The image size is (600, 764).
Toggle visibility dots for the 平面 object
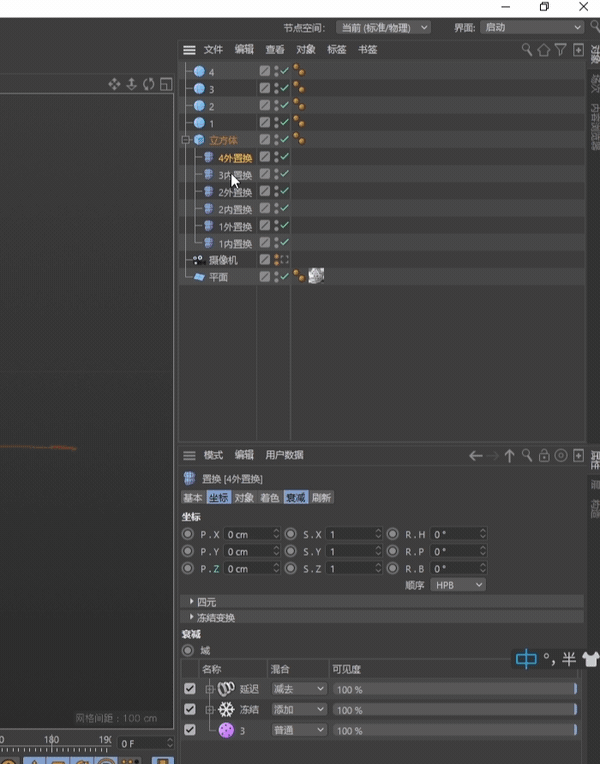276,277
